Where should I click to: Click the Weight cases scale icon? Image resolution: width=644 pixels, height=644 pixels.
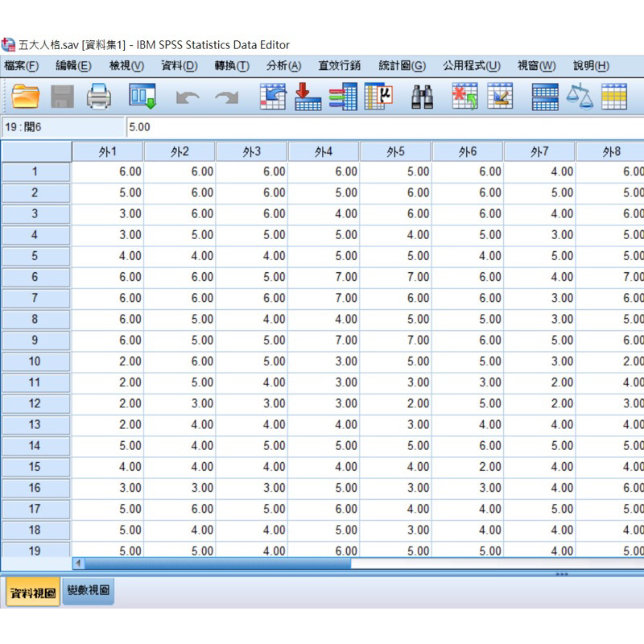pyautogui.click(x=580, y=97)
